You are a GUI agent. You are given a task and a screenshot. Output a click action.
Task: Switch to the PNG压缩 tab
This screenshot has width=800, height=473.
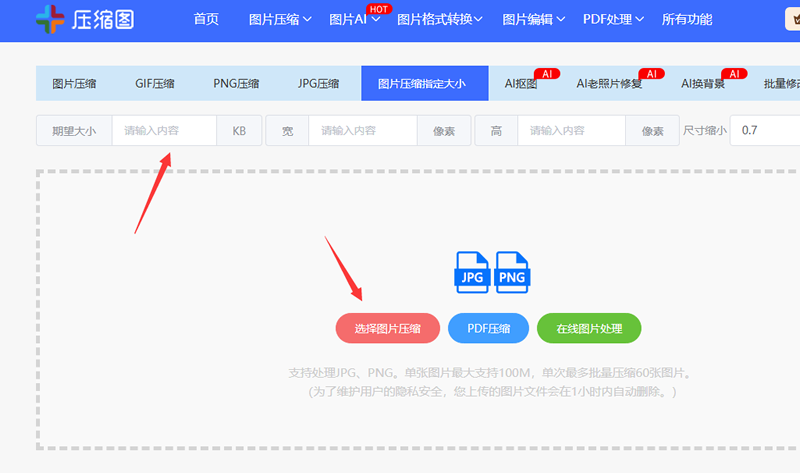pos(236,84)
